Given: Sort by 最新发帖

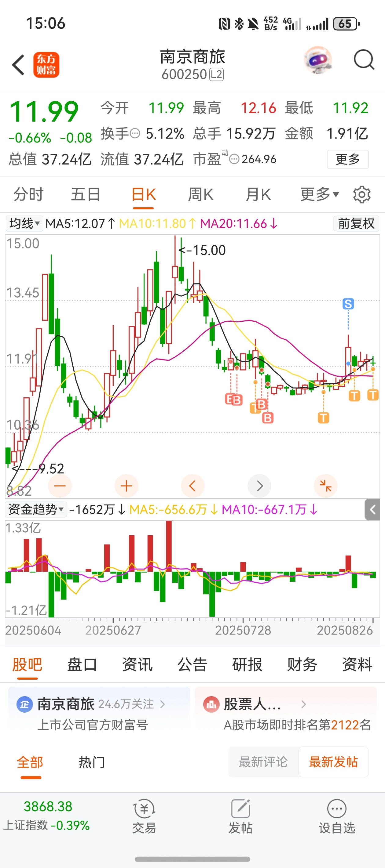Looking at the screenshot, I should click(x=333, y=762).
